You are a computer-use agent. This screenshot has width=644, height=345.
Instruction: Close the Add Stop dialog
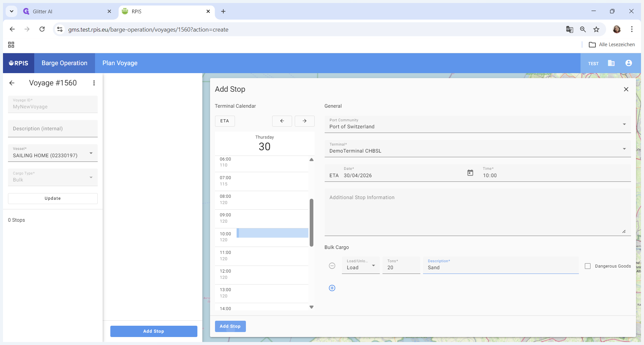626,89
